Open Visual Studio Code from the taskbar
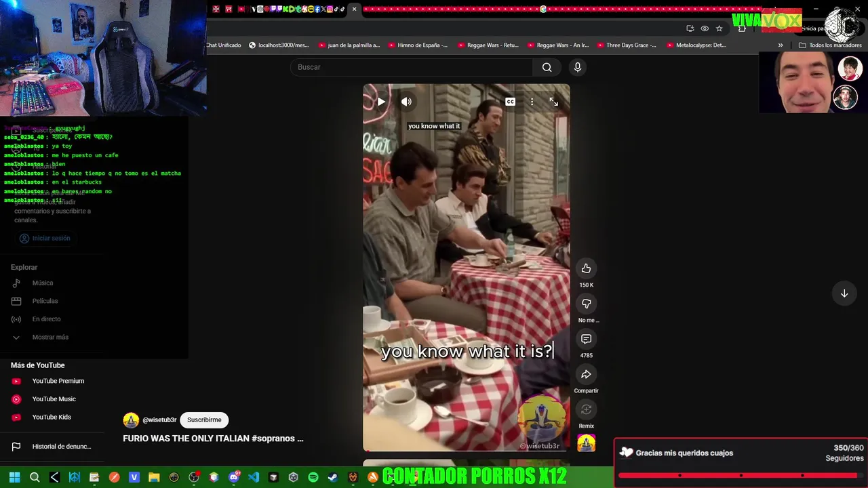The height and width of the screenshot is (488, 868). 254,477
